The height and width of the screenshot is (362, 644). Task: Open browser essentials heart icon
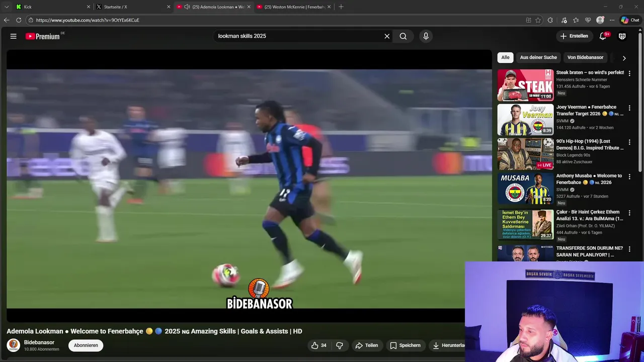[588, 20]
